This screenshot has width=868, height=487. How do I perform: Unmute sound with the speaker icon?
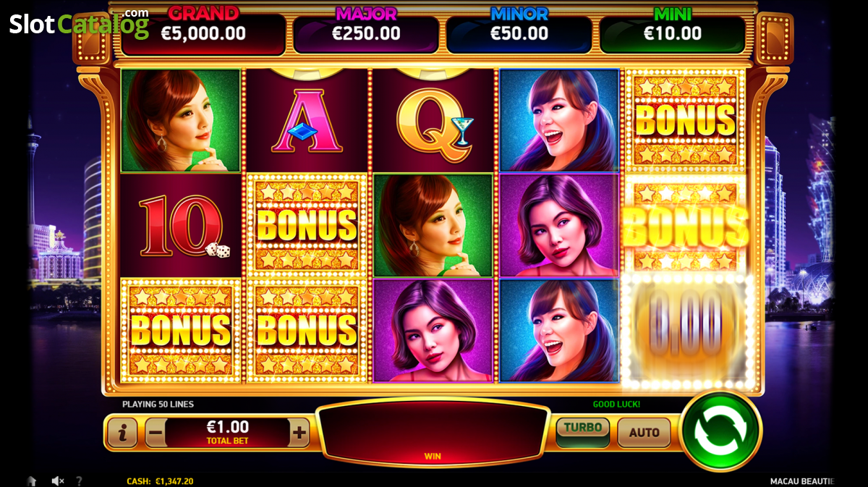pyautogui.click(x=58, y=480)
